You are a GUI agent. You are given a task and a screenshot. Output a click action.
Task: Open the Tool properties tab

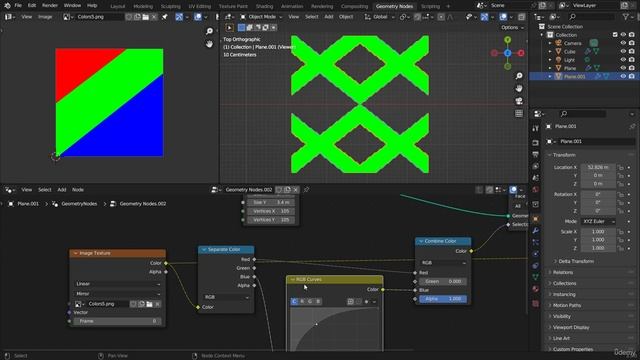pyautogui.click(x=536, y=129)
